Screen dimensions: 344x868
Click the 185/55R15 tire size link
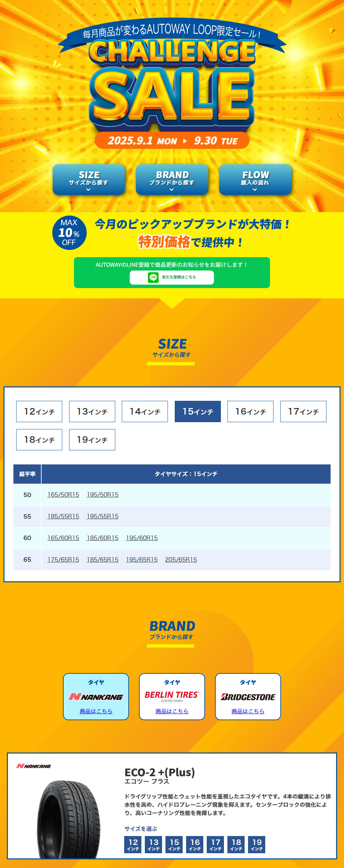click(x=63, y=516)
